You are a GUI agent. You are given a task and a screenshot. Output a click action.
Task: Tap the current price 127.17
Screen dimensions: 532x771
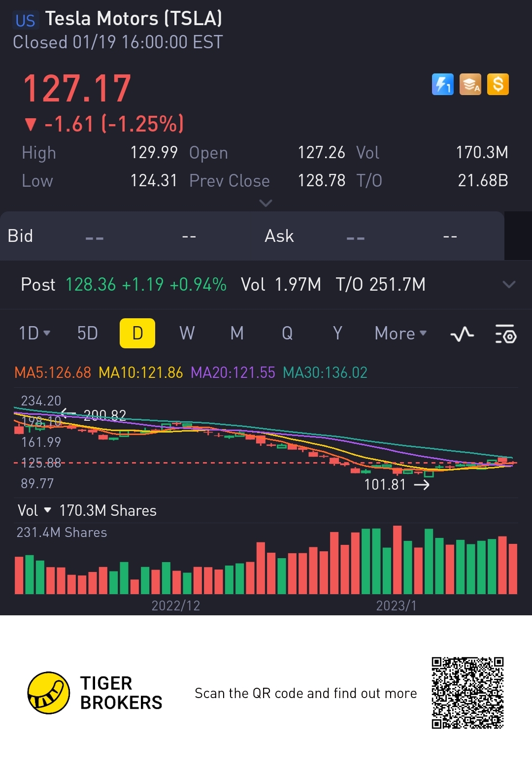[x=77, y=89]
